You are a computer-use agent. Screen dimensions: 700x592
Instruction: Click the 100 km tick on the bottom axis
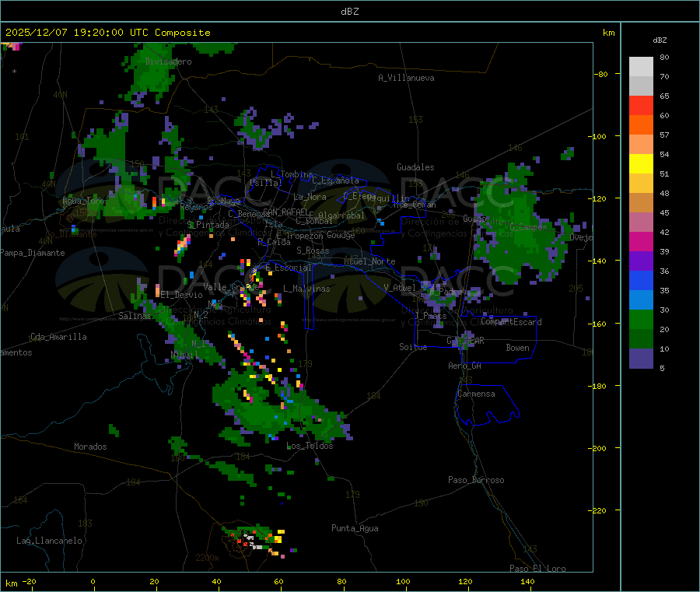(403, 582)
